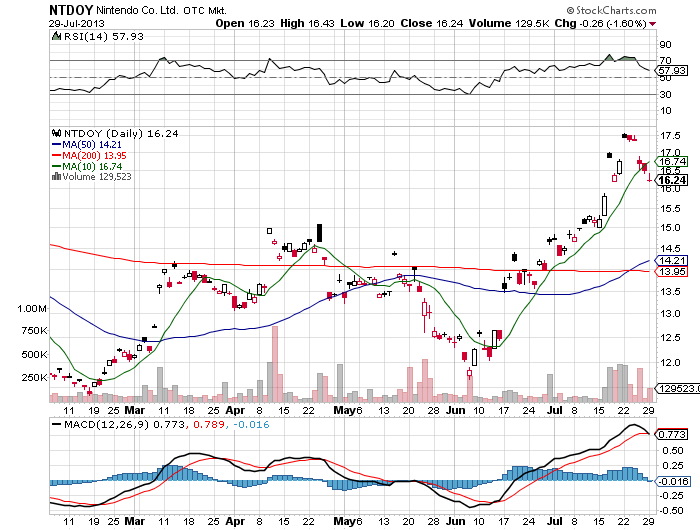Click the 'Nintendo Co. Ltd.' company name
This screenshot has height=530, width=700.
pos(138,10)
